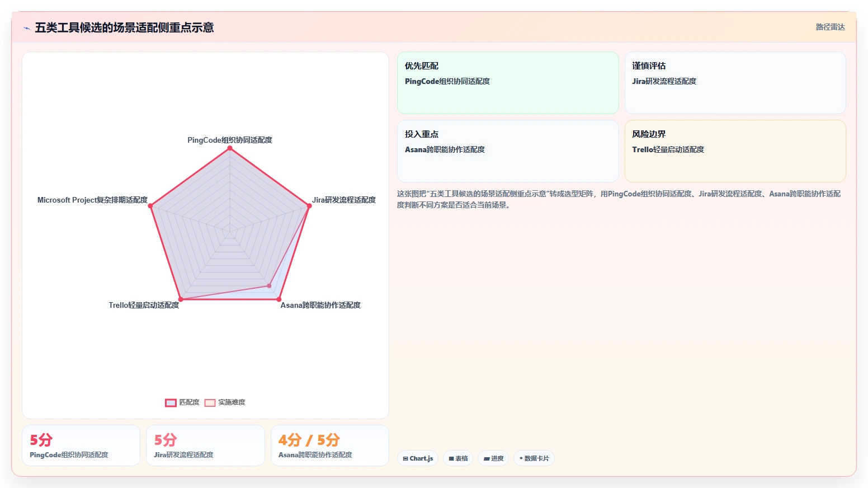The image size is (868, 488).
Task: Click the Chart.js tag chip
Action: pyautogui.click(x=418, y=458)
